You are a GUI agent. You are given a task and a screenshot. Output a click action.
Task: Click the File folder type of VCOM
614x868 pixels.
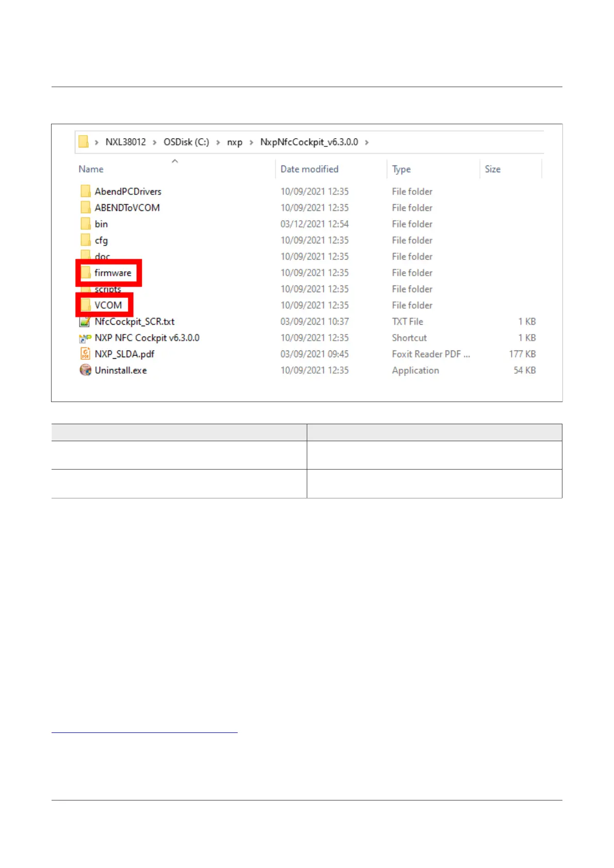click(x=412, y=305)
